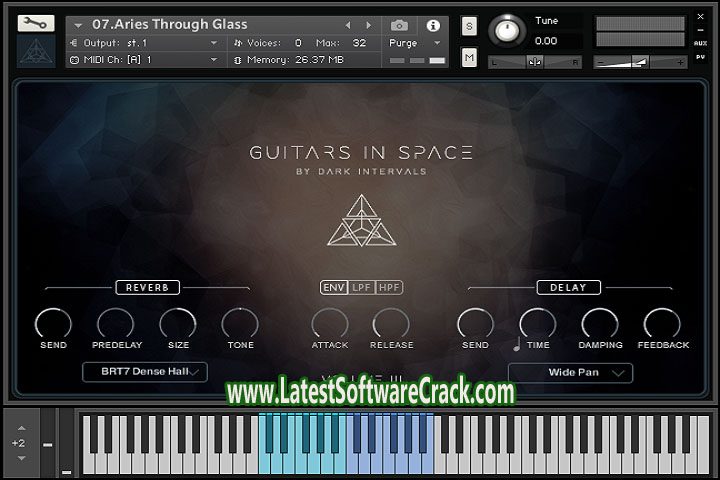
Task: Click the purge status indicator bars
Action: (417, 60)
